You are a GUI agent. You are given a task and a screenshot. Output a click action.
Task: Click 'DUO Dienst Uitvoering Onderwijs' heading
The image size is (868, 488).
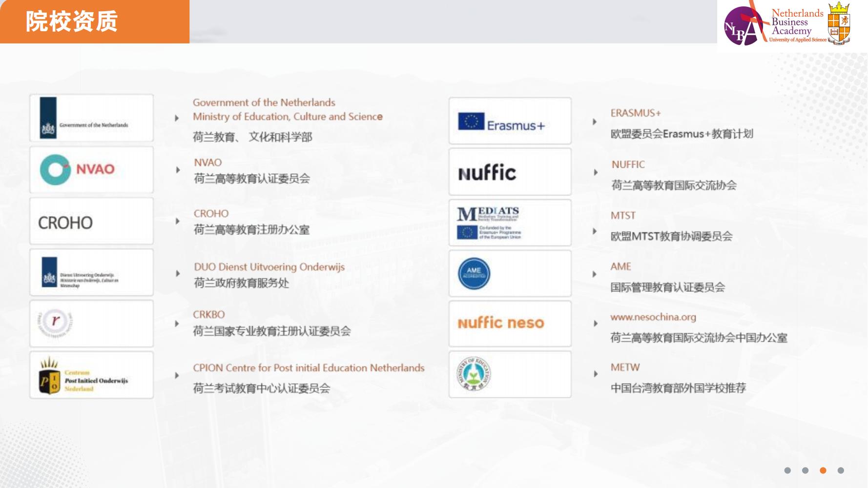coord(269,267)
